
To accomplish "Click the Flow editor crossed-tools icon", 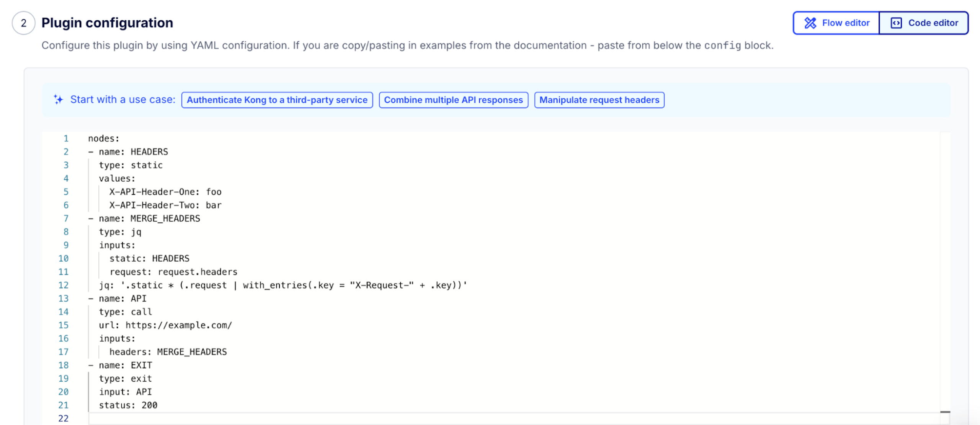I will (x=810, y=23).
